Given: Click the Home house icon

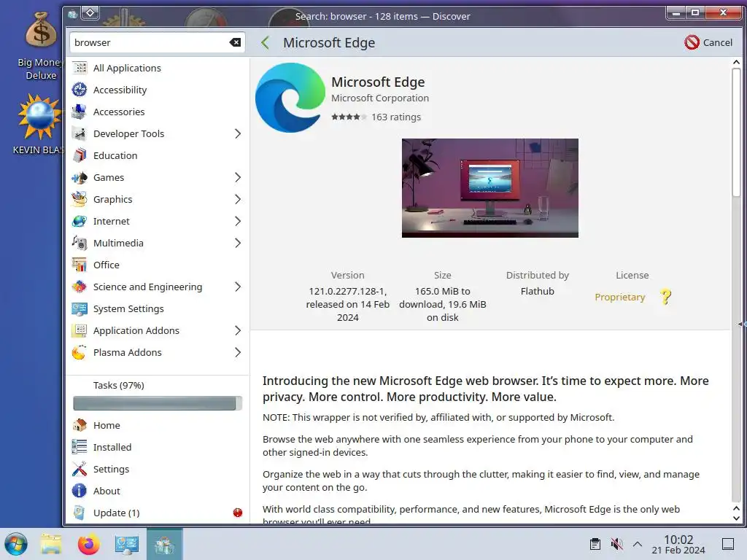Looking at the screenshot, I should tap(80, 425).
